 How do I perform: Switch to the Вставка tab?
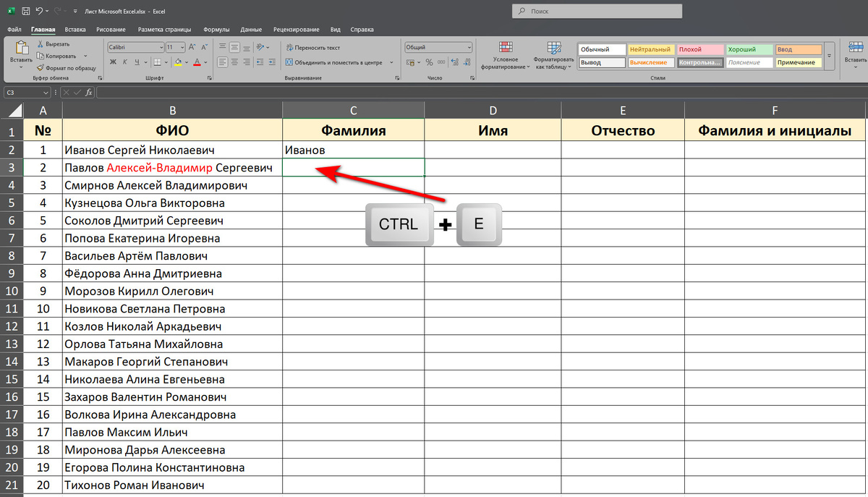(x=75, y=30)
